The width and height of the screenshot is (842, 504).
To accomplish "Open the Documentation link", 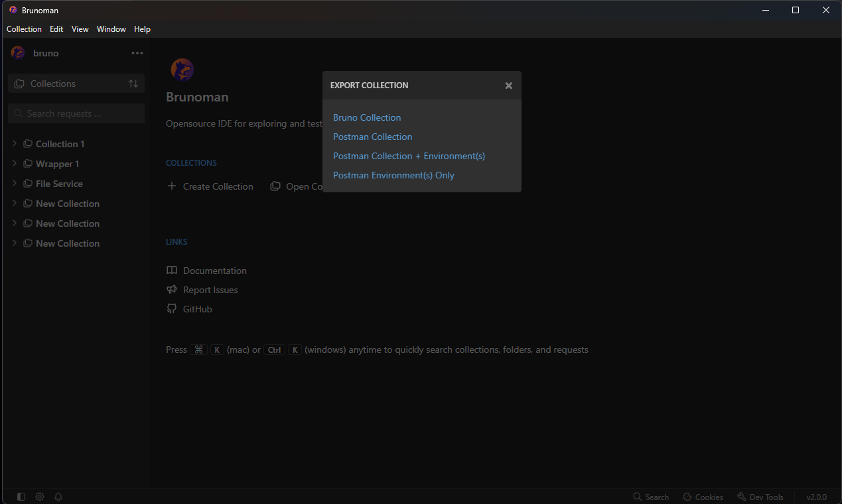I will [214, 271].
